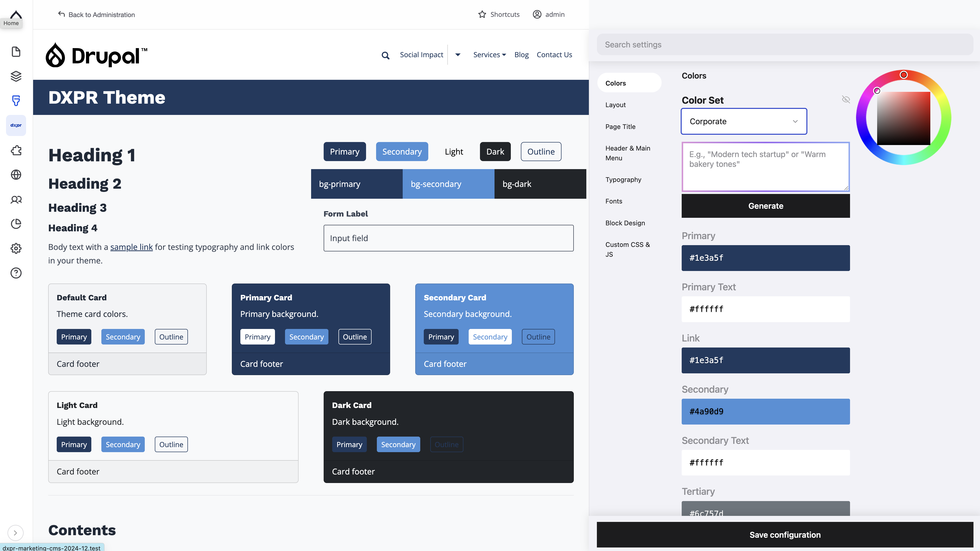
Task: Toggle the Color Set visibility eye icon
Action: [846, 99]
